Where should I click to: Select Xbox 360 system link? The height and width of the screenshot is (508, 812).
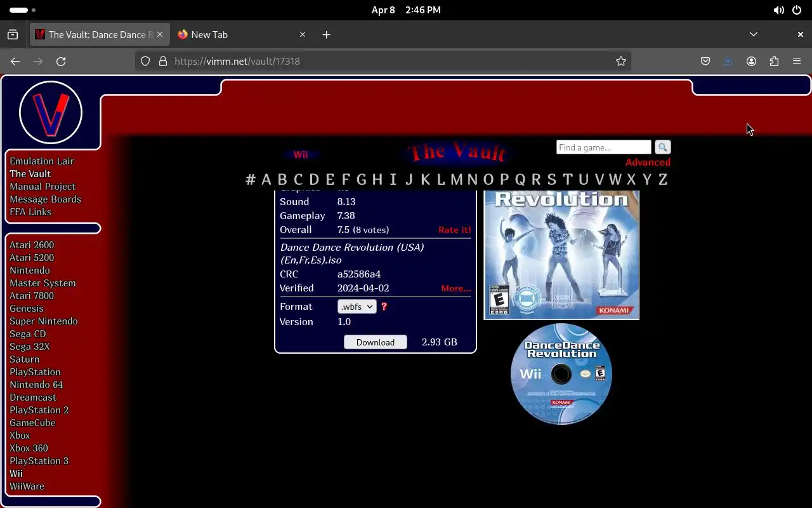coord(29,448)
